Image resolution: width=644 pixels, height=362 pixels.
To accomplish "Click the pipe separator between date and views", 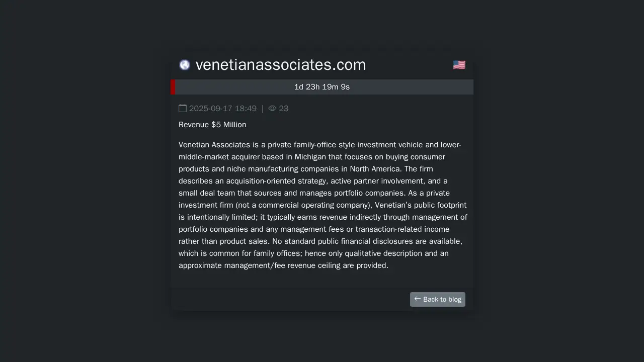I will pos(262,109).
